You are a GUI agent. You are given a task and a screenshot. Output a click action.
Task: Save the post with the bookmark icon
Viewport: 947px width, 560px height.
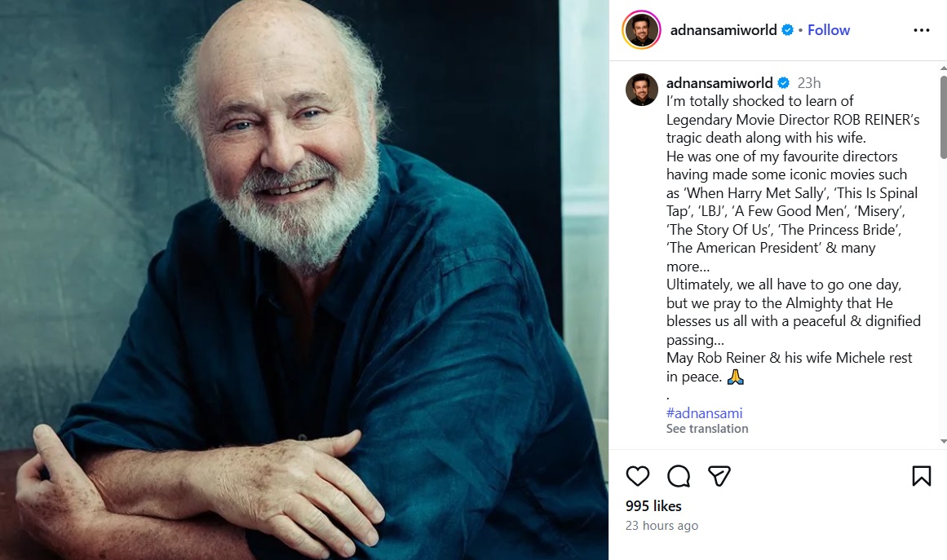pyautogui.click(x=921, y=476)
